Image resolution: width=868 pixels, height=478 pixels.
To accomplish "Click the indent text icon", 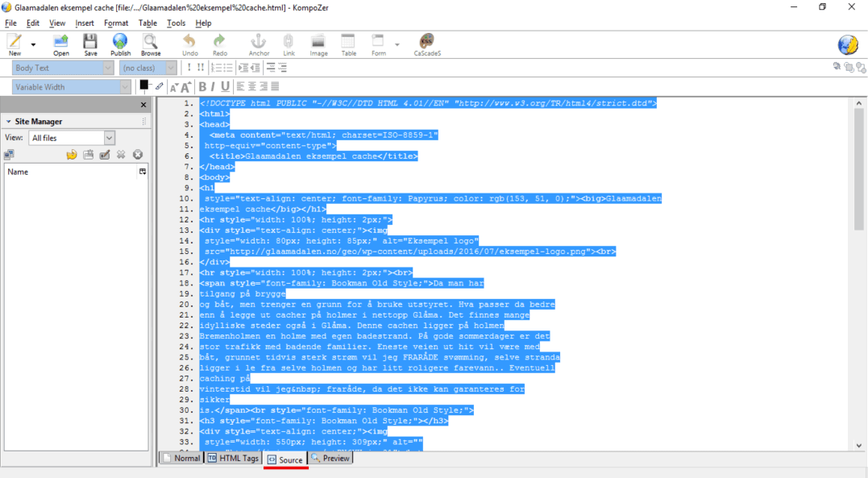I will [x=243, y=68].
